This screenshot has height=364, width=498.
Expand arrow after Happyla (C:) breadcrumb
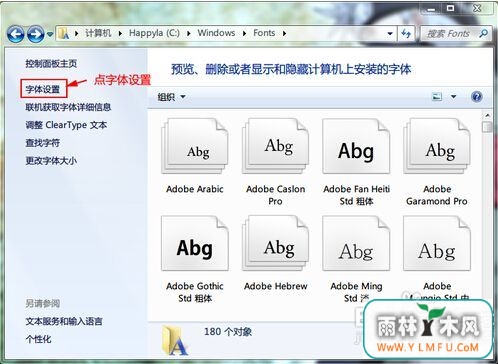pos(189,33)
